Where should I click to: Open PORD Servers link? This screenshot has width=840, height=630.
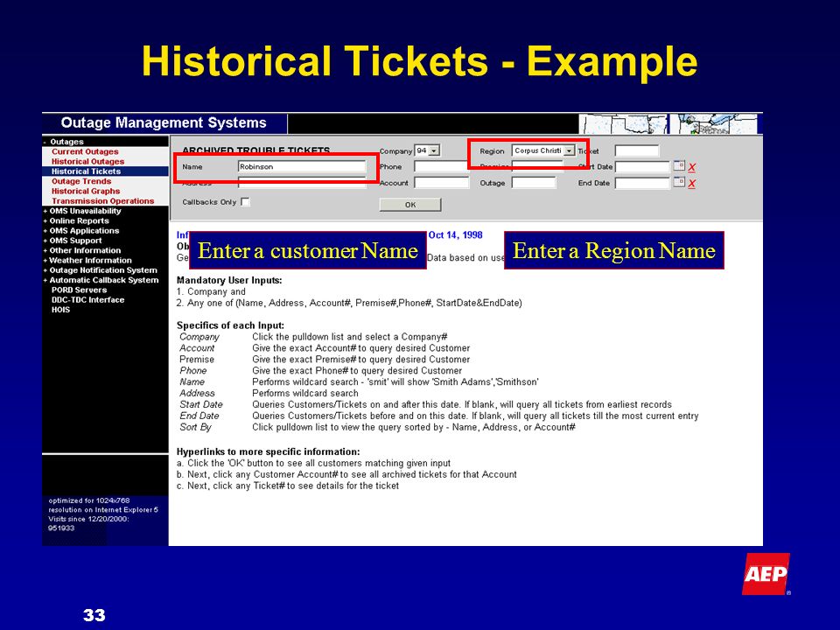click(80, 290)
